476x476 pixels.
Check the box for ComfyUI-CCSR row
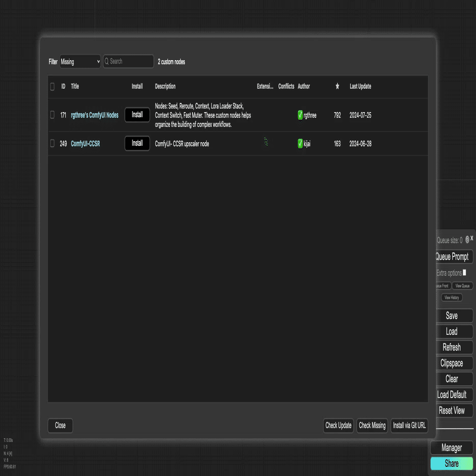(52, 143)
